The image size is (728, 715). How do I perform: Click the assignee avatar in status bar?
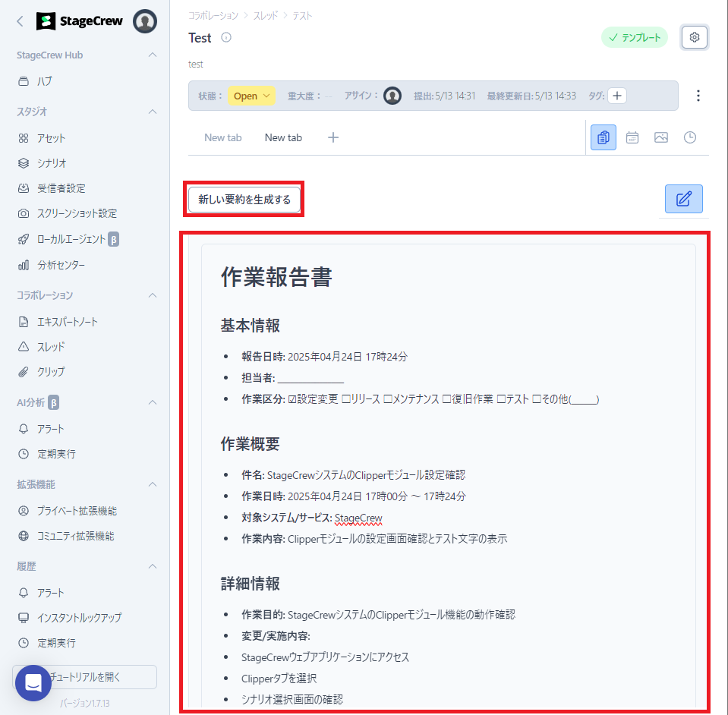[392, 96]
